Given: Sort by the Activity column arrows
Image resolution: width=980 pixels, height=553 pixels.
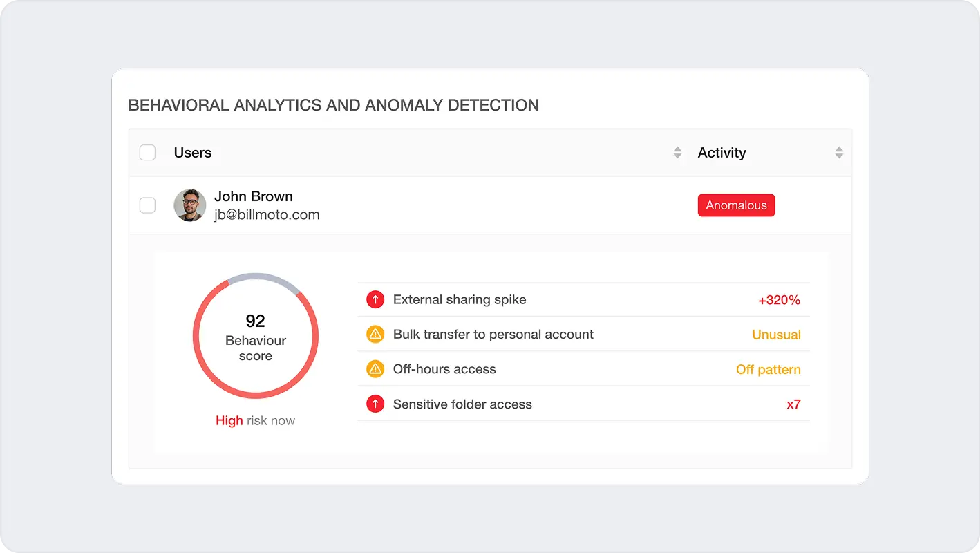Looking at the screenshot, I should 839,153.
